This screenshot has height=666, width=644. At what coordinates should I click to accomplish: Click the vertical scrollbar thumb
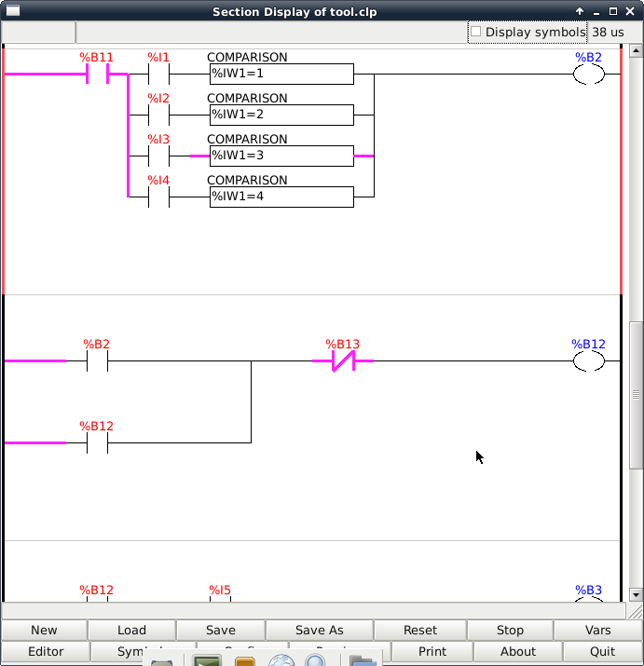coord(636,395)
